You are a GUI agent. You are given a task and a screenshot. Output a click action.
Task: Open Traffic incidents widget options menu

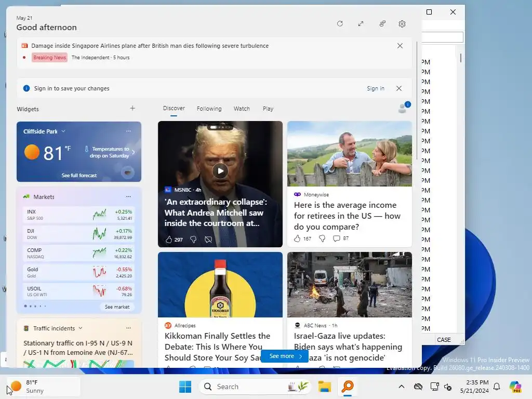pos(128,328)
